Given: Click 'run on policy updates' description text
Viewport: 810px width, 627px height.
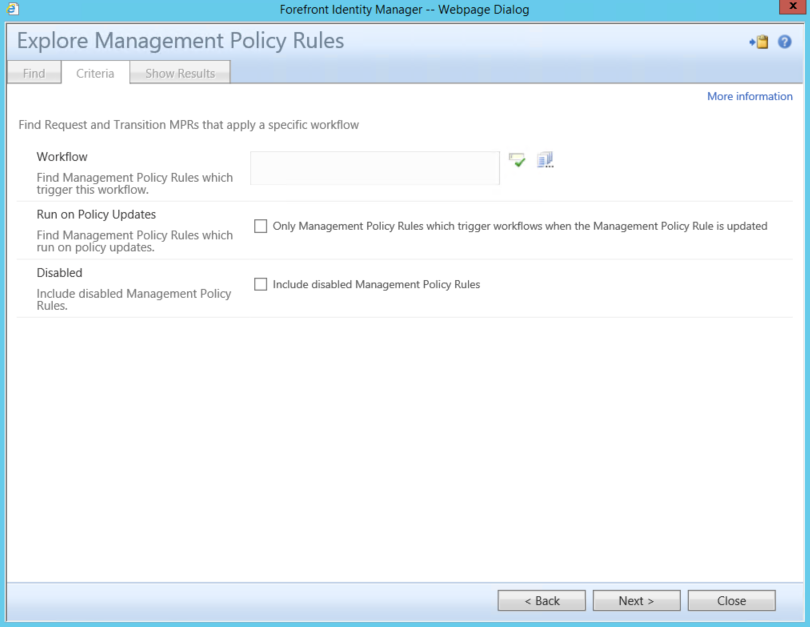Looking at the screenshot, I should [134, 241].
